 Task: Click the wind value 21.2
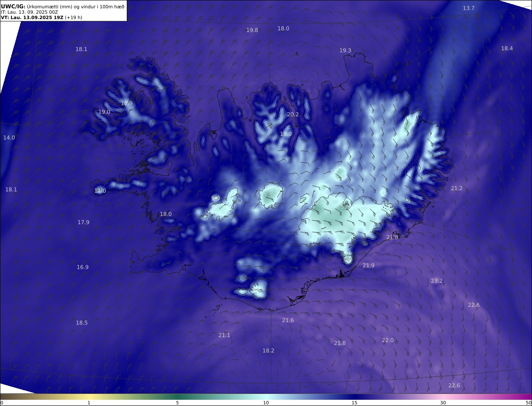click(456, 188)
